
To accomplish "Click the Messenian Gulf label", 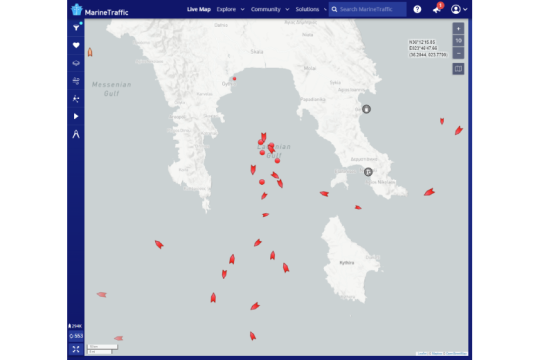I will 112,89.
